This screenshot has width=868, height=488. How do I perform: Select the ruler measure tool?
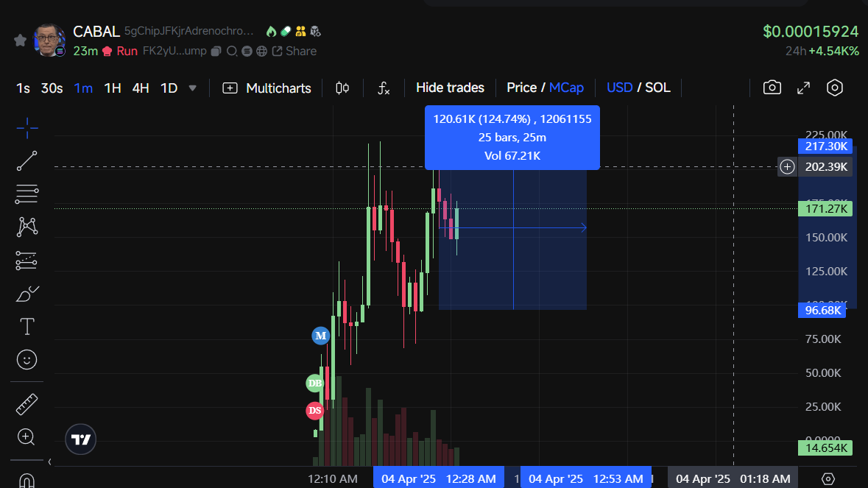27,404
